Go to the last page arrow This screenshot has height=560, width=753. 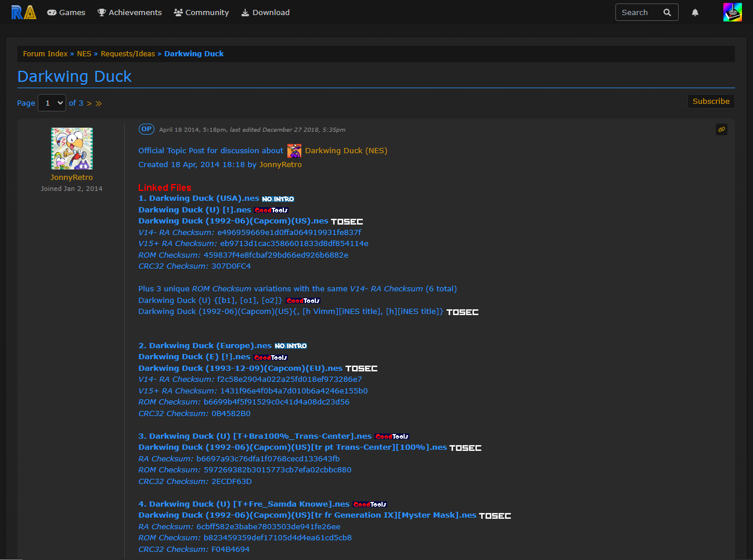[x=99, y=103]
